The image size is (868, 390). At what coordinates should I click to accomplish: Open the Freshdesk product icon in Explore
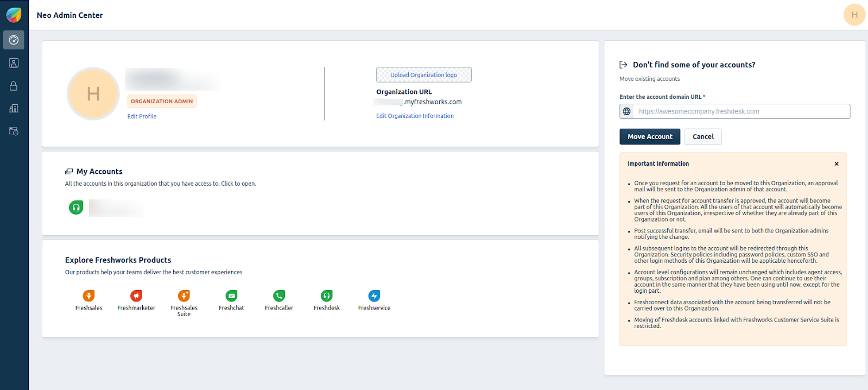click(x=326, y=295)
